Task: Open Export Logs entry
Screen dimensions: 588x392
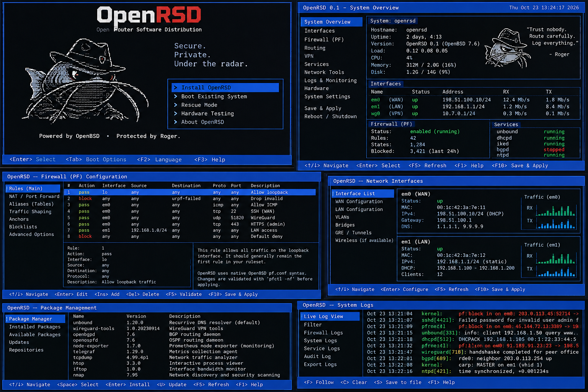Action: (320, 364)
